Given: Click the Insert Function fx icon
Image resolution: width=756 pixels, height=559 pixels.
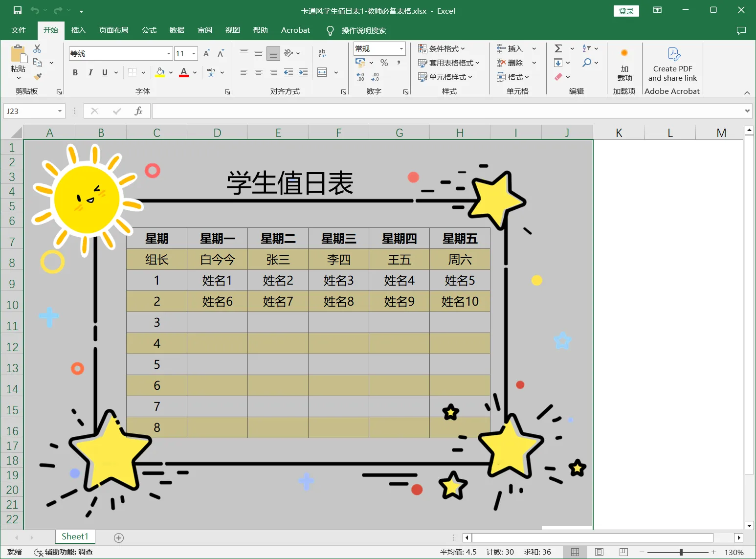Looking at the screenshot, I should pyautogui.click(x=138, y=111).
